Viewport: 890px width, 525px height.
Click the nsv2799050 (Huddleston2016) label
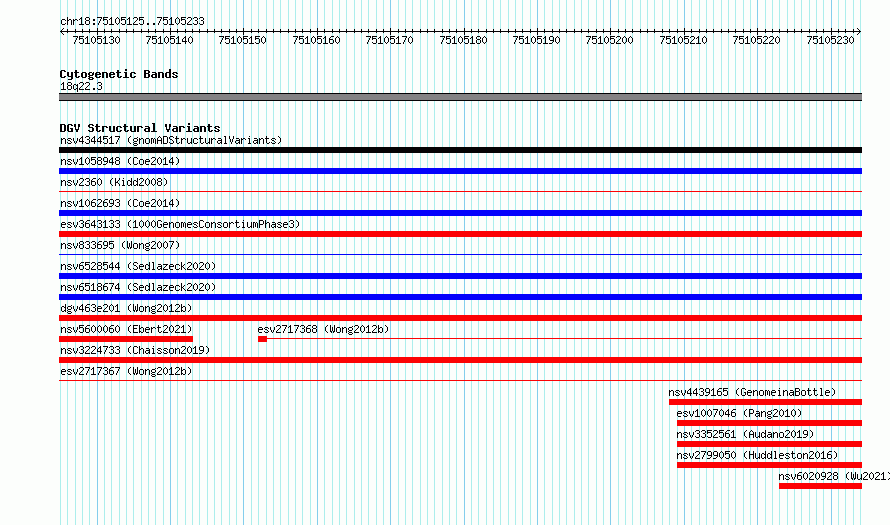(757, 455)
